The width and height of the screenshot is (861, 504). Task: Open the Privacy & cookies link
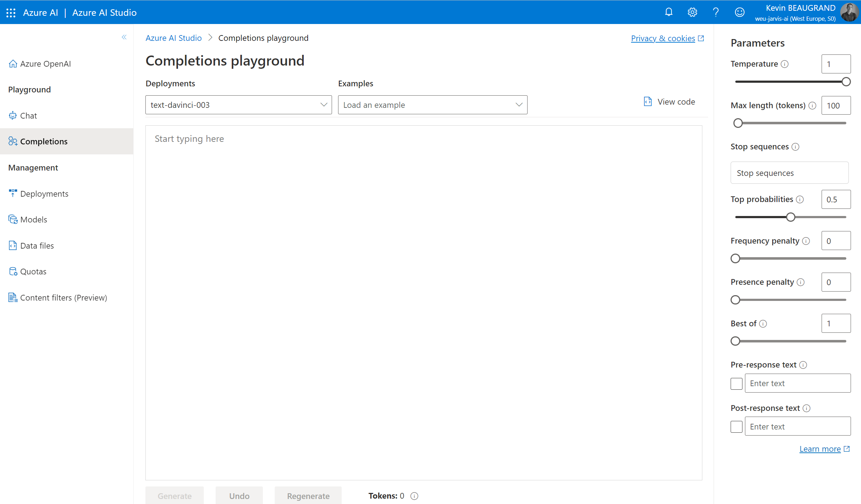[x=663, y=38]
